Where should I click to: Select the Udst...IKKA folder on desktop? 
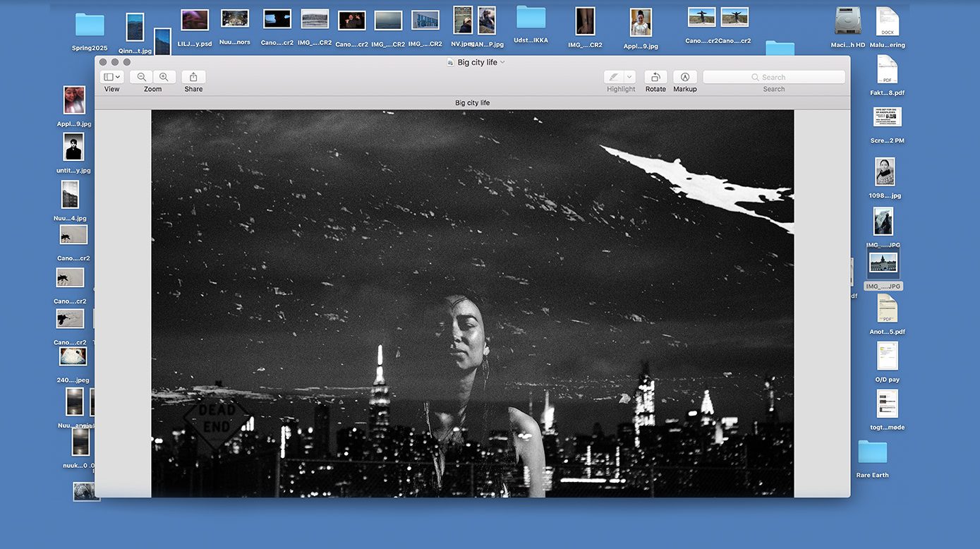click(531, 18)
